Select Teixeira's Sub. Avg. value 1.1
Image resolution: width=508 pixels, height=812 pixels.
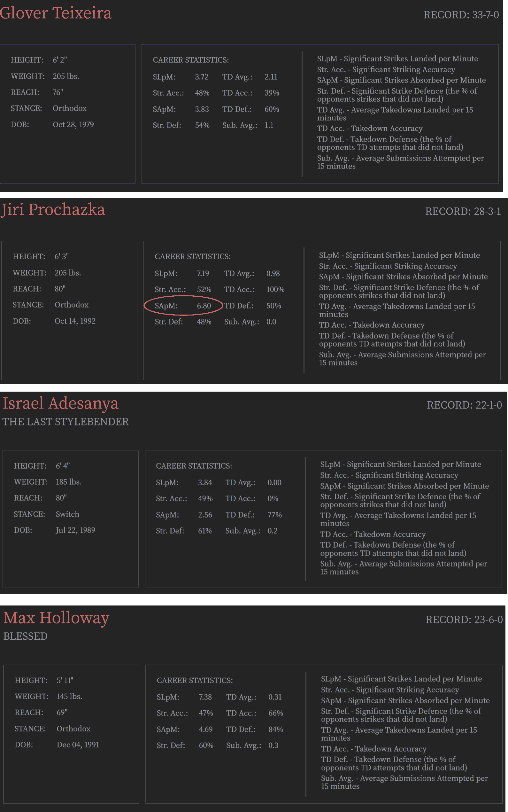(x=269, y=125)
